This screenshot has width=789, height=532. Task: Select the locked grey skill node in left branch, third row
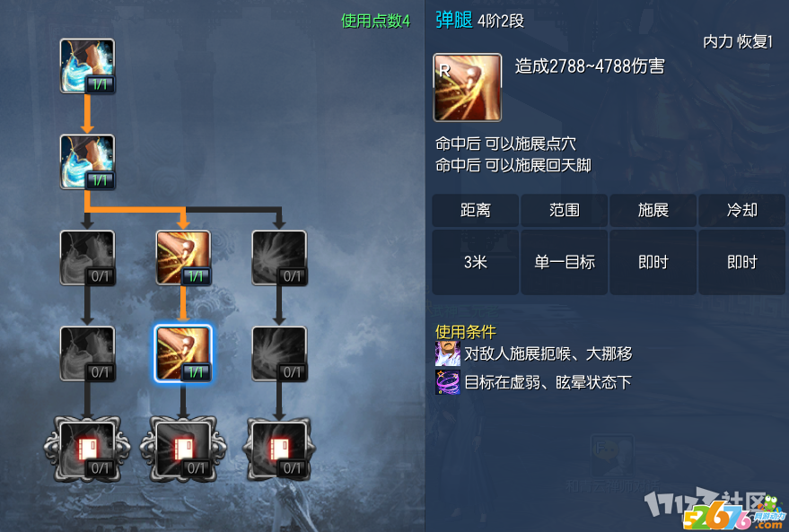click(x=87, y=258)
